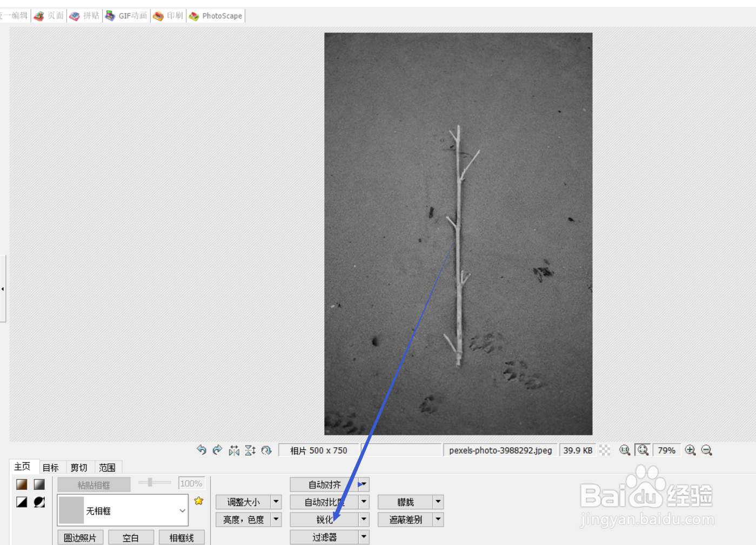Image resolution: width=756 pixels, height=545 pixels.
Task: Open the 印刷 (Print) tab icon
Action: [x=158, y=16]
